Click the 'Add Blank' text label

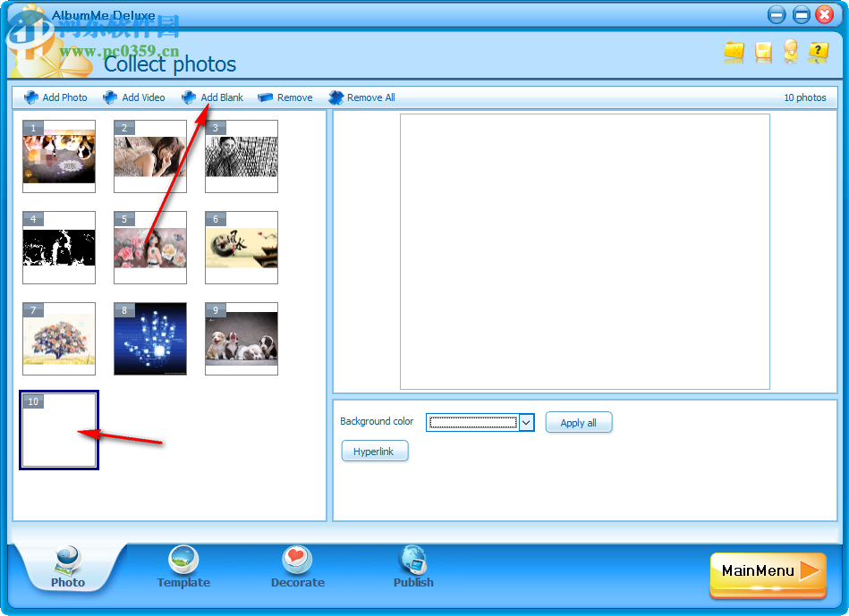point(222,97)
